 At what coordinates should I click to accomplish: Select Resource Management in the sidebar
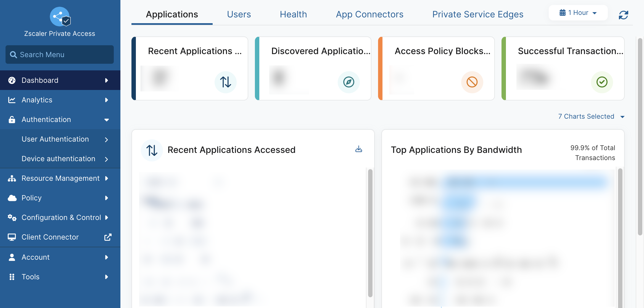click(60, 178)
